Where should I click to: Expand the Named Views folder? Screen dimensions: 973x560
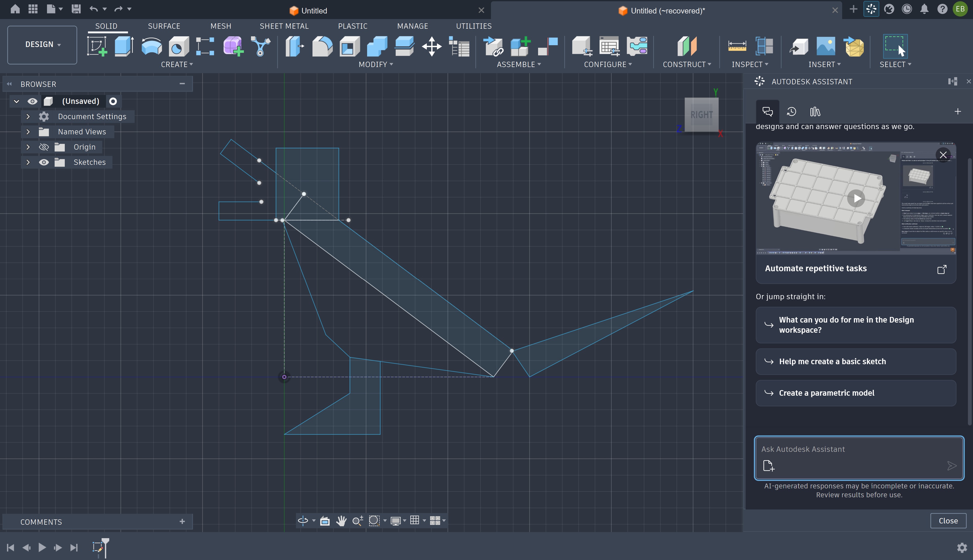[x=28, y=132]
